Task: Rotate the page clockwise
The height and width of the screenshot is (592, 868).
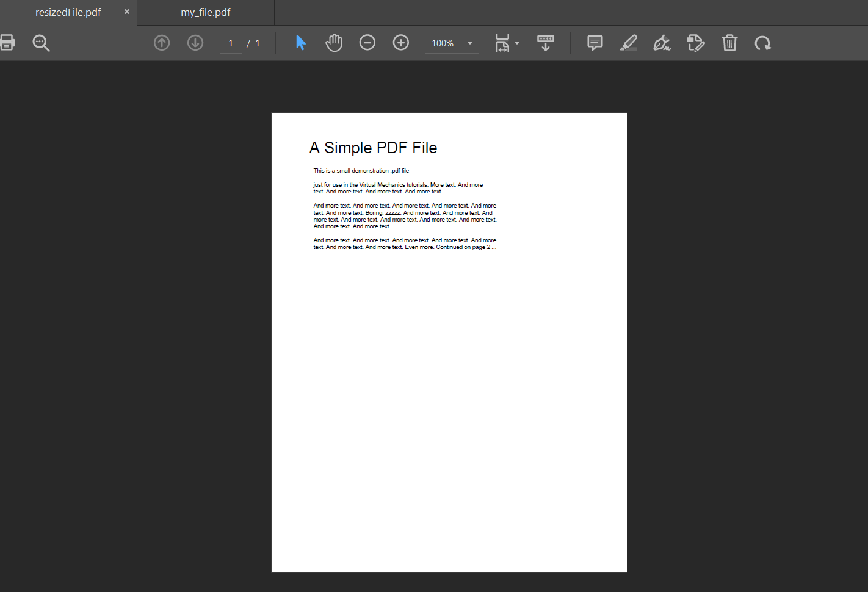Action: pos(763,43)
